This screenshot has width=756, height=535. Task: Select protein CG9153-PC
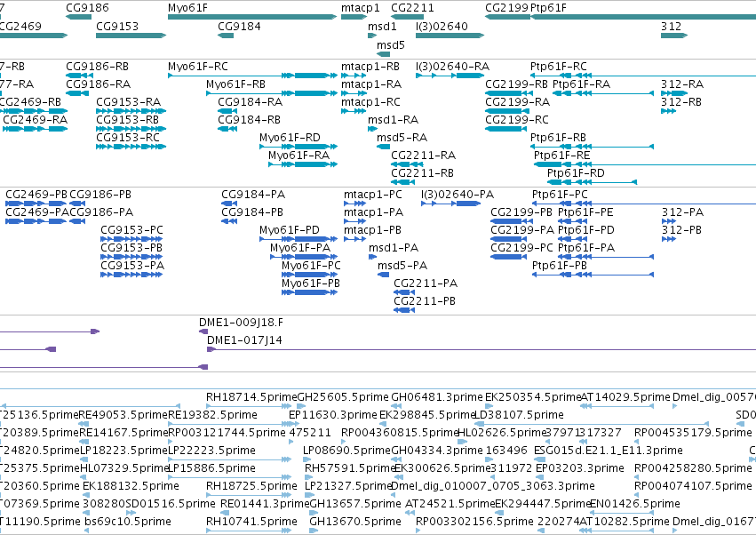coord(131,239)
